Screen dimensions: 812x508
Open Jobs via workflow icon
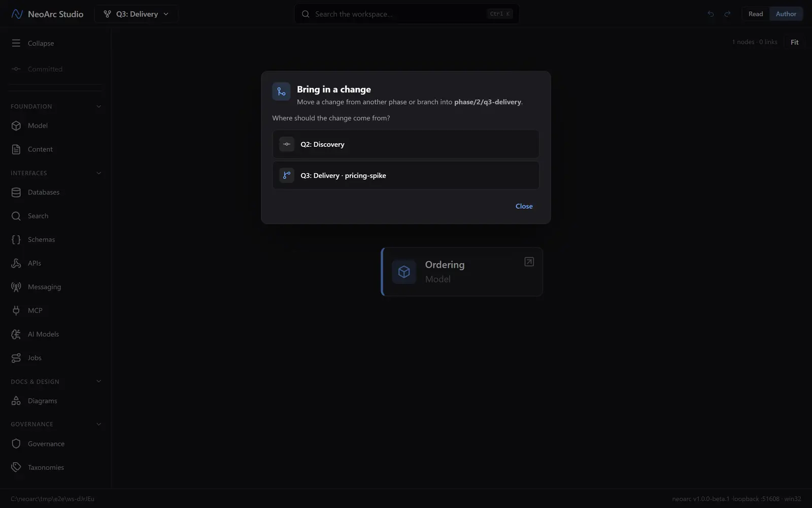click(16, 358)
